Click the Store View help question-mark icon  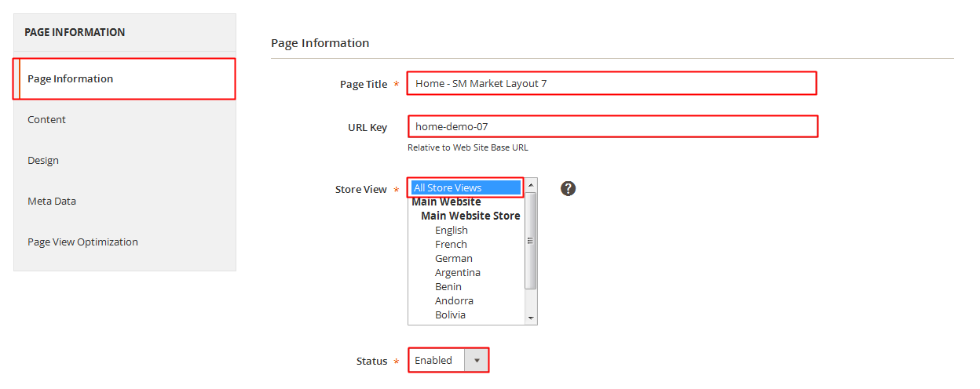[x=569, y=188]
